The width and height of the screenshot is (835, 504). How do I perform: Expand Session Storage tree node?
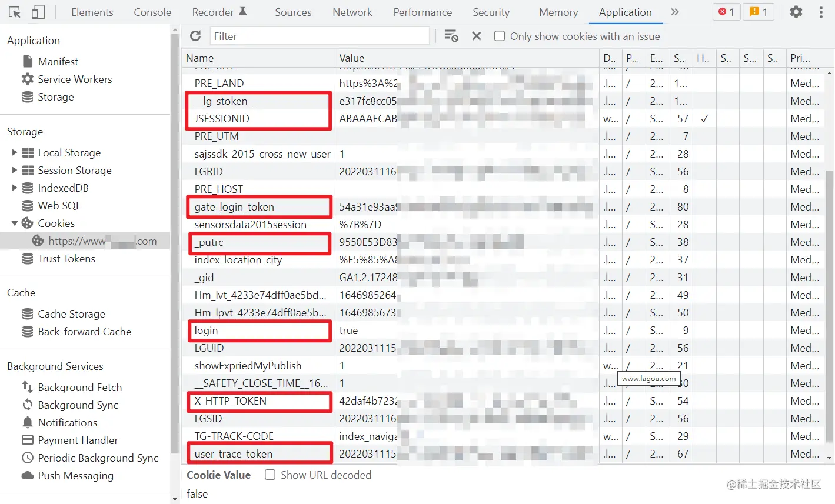click(x=14, y=170)
